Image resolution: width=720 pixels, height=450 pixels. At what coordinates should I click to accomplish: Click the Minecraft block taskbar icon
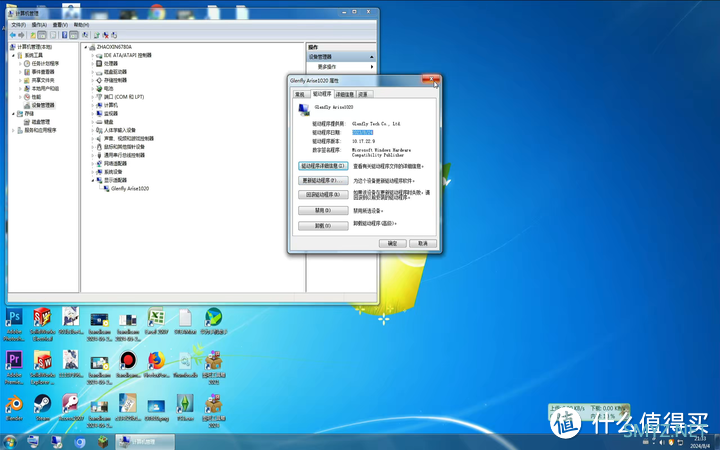click(x=105, y=441)
